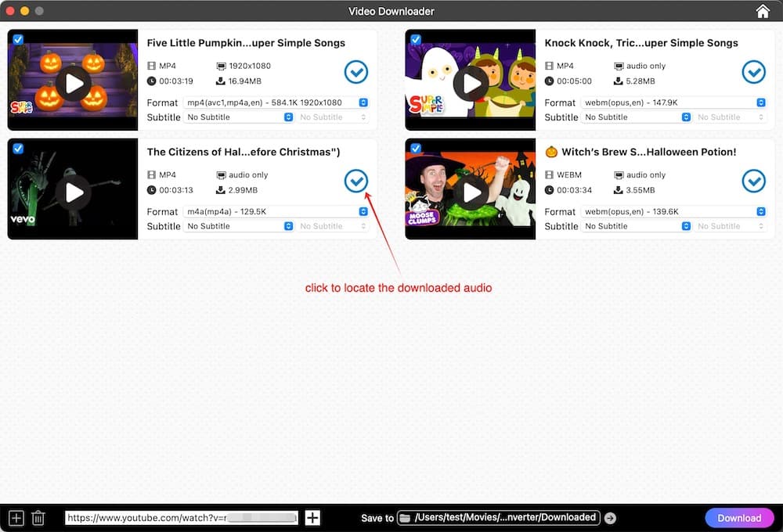Click the Save to path field

498,518
